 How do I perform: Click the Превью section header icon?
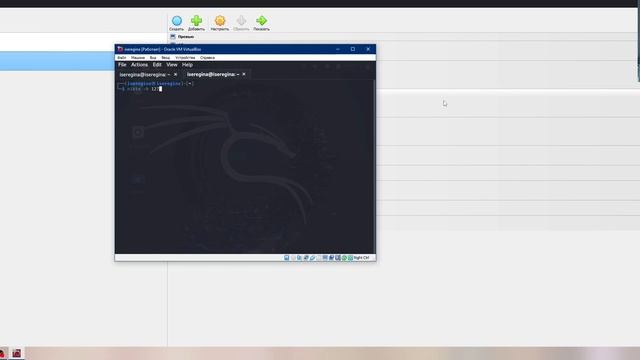click(173, 37)
